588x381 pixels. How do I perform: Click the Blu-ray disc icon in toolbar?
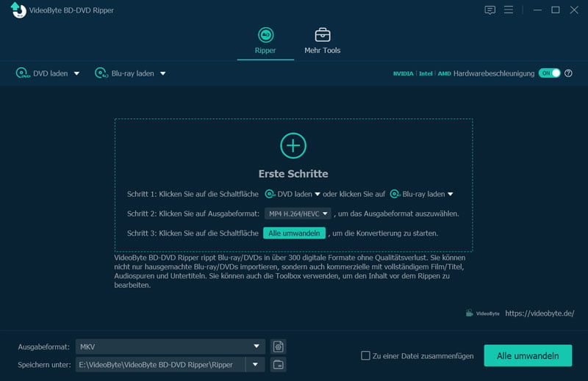pyautogui.click(x=101, y=73)
